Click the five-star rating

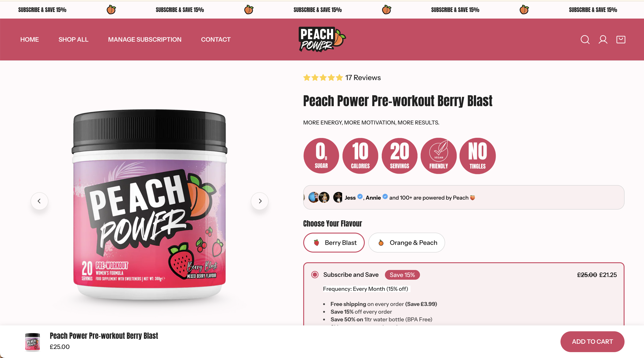323,78
